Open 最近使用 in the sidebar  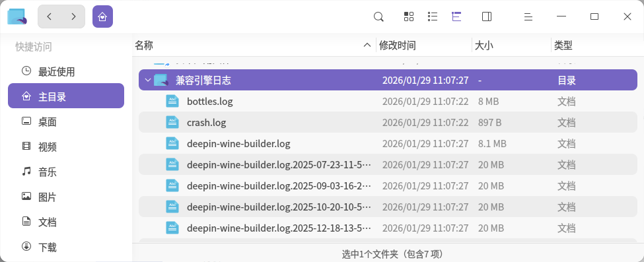coord(65,71)
